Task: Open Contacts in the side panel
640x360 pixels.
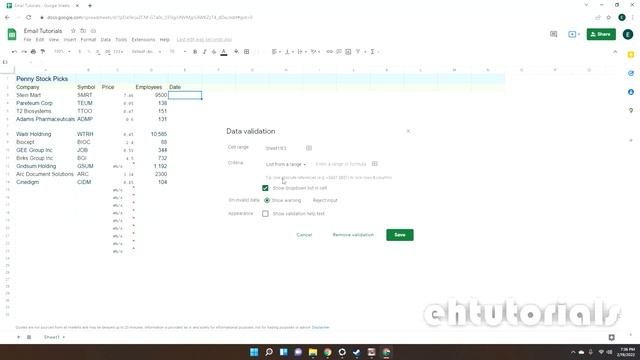Action: pos(631,92)
